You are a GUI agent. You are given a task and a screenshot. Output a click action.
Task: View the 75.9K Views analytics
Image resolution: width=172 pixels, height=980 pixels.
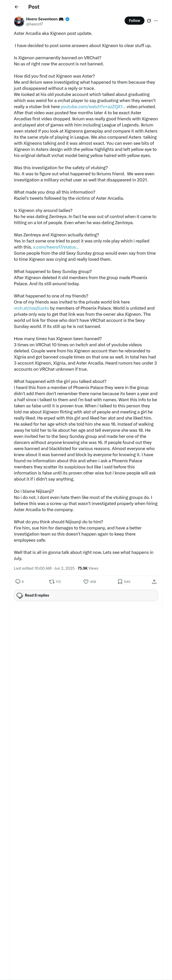(88, 568)
